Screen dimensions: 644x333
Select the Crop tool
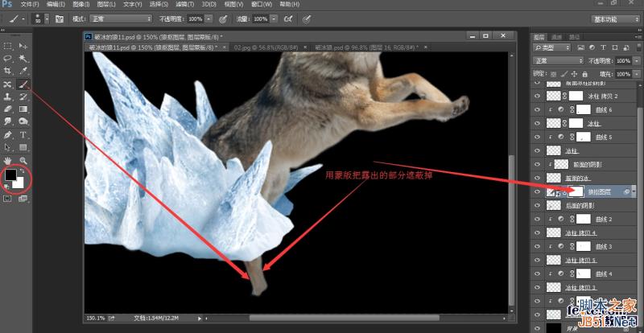(x=8, y=72)
